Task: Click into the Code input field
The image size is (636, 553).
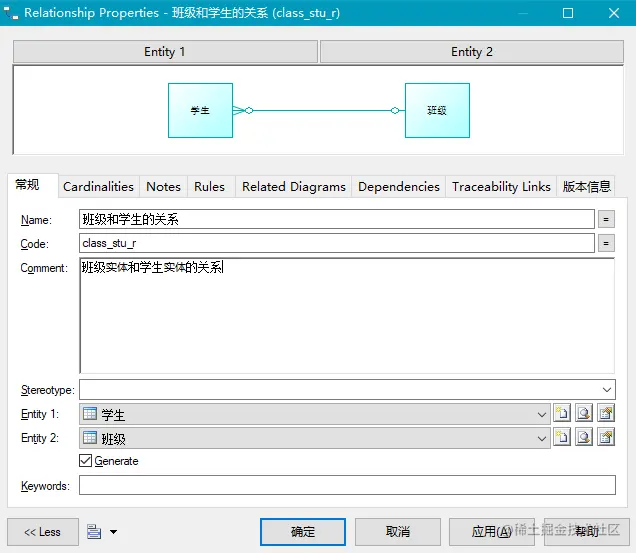Action: 337,243
